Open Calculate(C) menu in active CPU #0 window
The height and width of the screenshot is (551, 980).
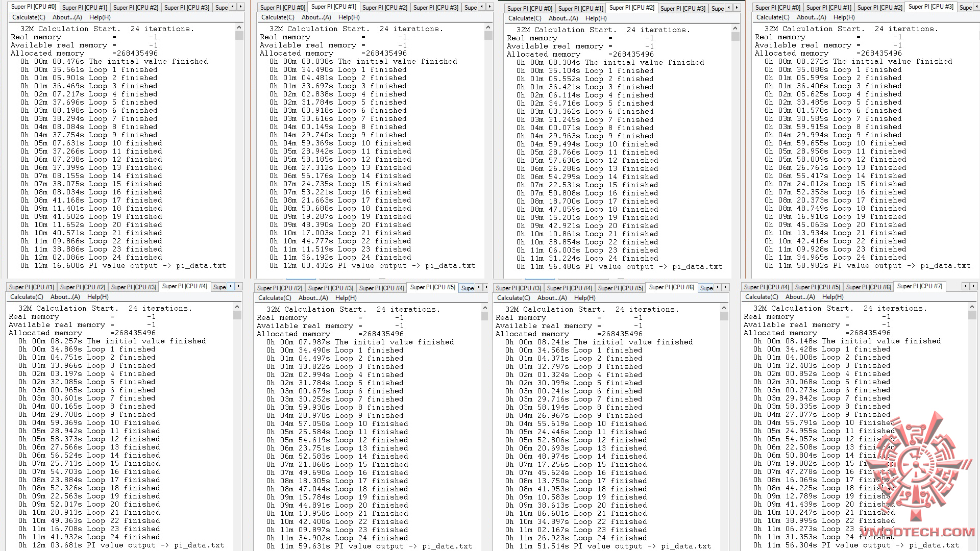29,17
